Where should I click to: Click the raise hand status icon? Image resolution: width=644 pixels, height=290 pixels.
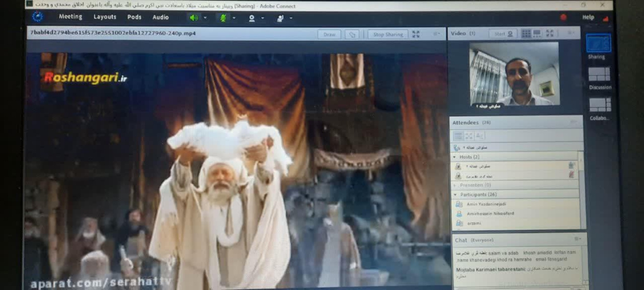(x=280, y=18)
